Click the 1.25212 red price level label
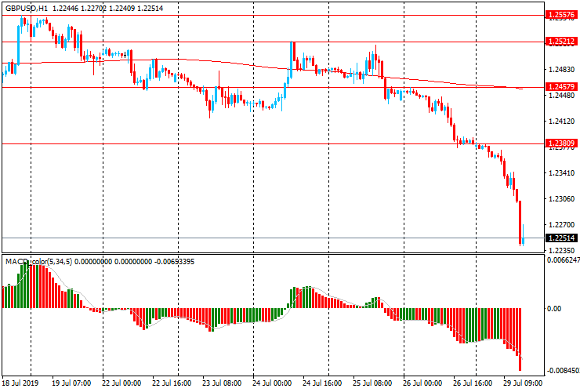The width and height of the screenshot is (580, 392). (561, 41)
